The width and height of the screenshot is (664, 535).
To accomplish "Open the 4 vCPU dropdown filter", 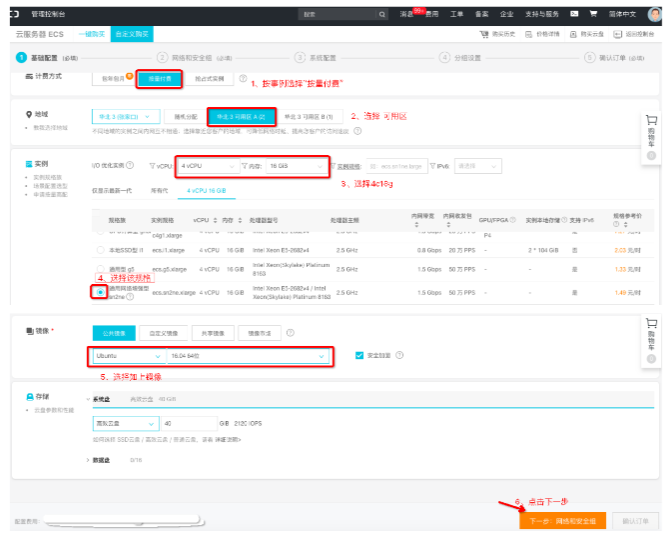I will coord(208,166).
